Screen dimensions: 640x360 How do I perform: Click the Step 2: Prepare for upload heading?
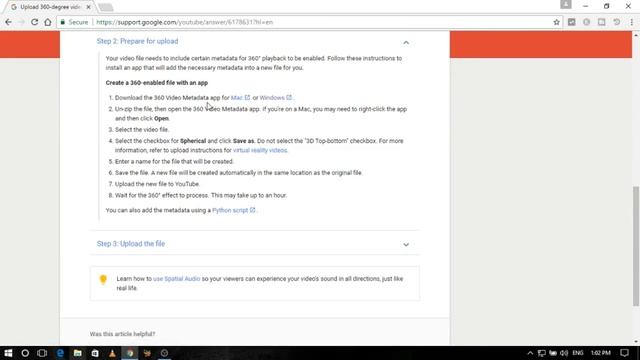[x=138, y=41]
